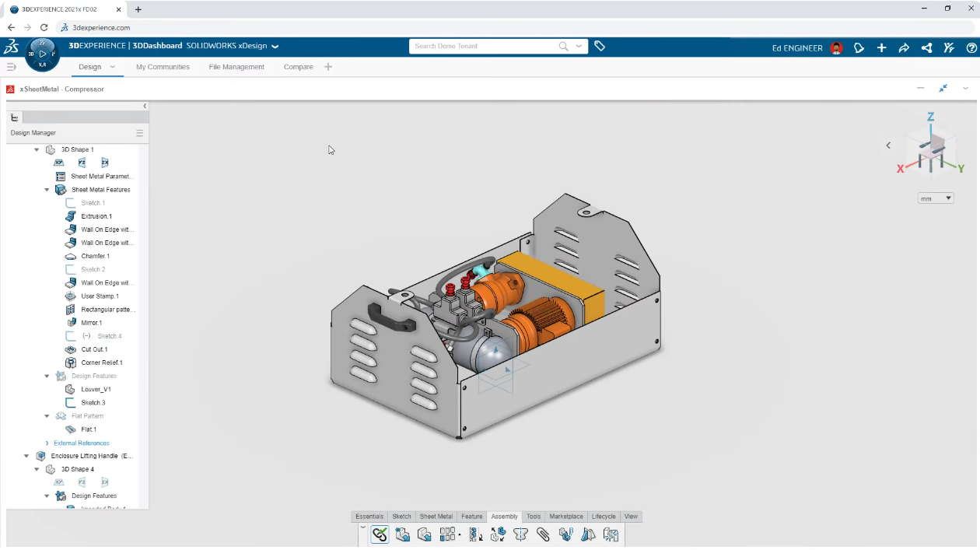The width and height of the screenshot is (980, 550).
Task: Click the search magnifier icon
Action: coord(563,46)
